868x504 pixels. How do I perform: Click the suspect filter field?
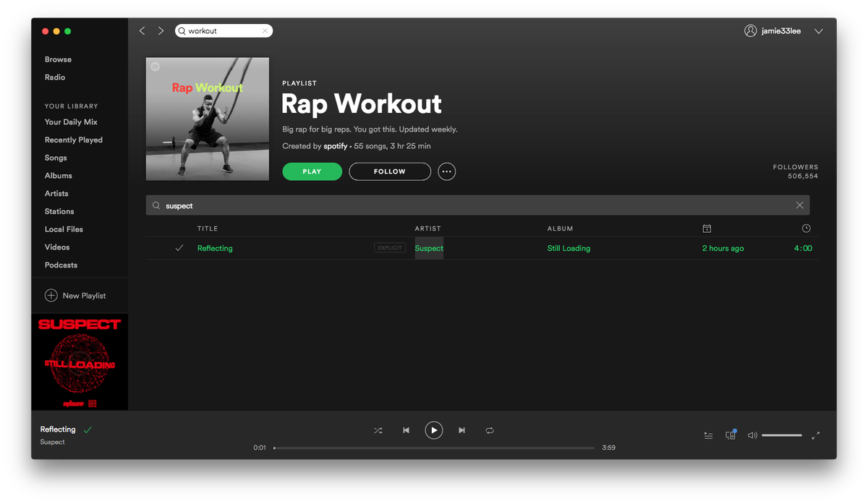coord(477,205)
